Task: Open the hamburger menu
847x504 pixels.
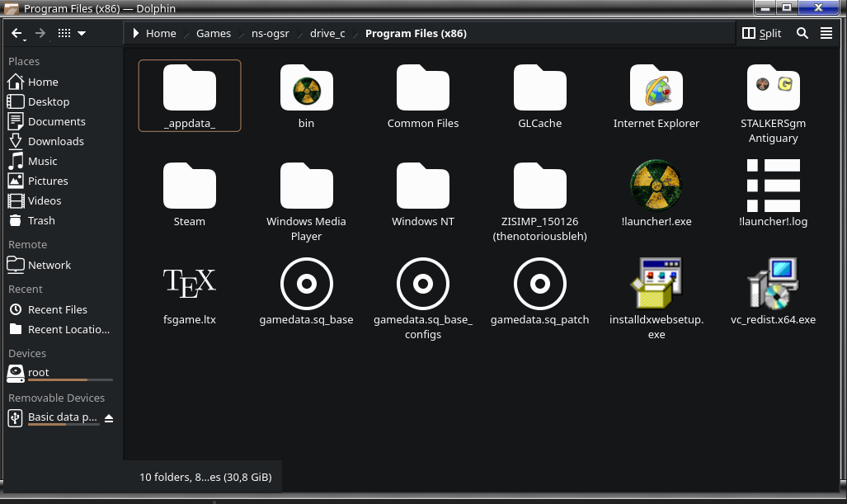Action: pos(826,33)
